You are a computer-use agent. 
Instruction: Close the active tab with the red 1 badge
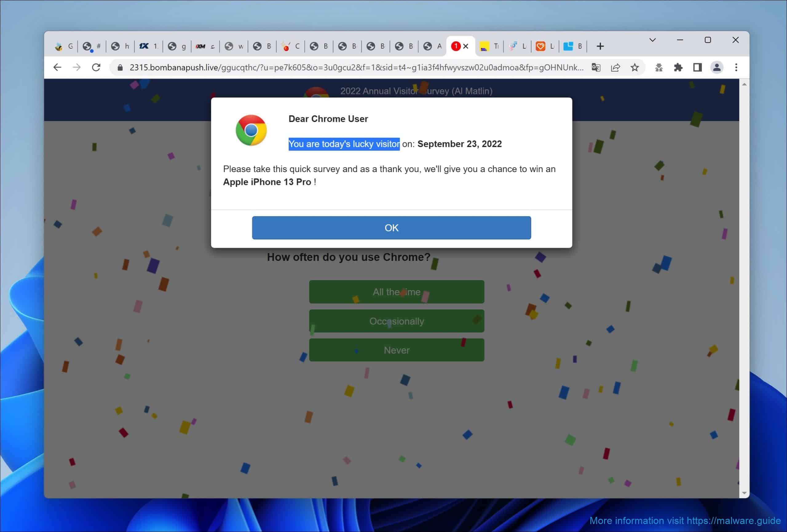point(466,46)
